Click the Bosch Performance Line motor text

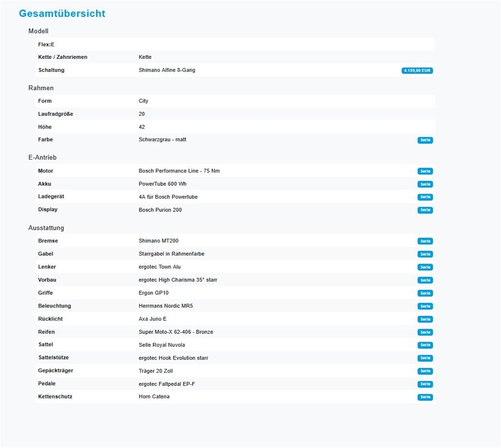179,171
